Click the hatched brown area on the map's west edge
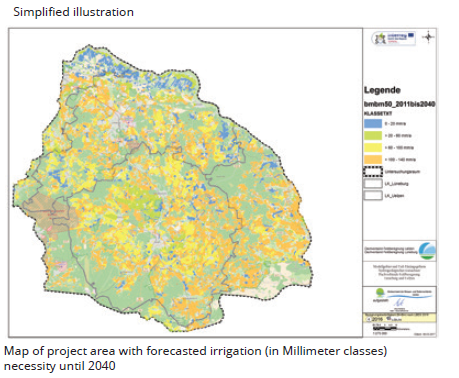 (47, 213)
